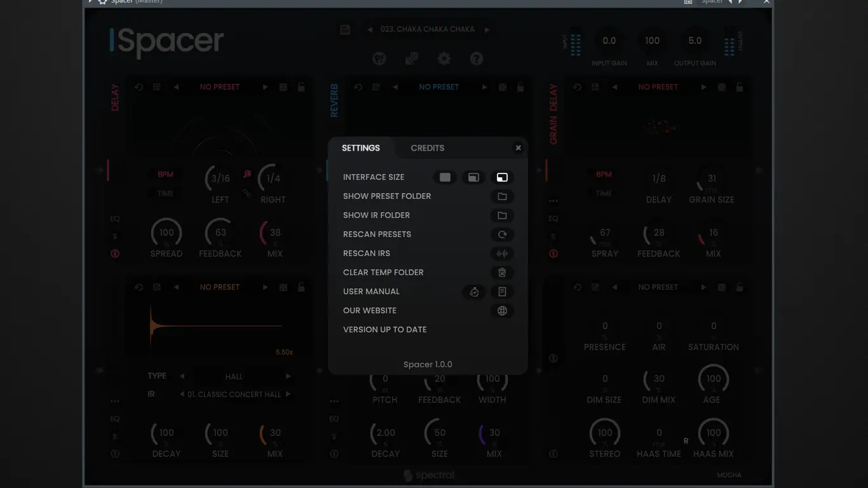
Task: Click the Output Gain knob
Action: click(x=695, y=41)
